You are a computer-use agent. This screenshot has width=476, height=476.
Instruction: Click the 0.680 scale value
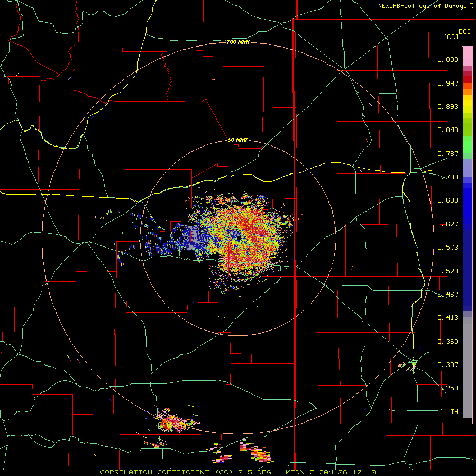448,200
